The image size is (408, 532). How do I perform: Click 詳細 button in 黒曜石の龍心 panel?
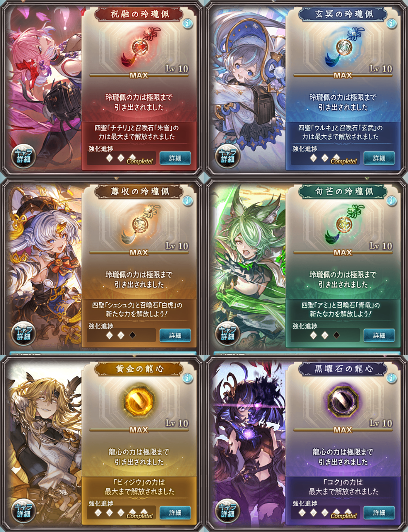[379, 513]
